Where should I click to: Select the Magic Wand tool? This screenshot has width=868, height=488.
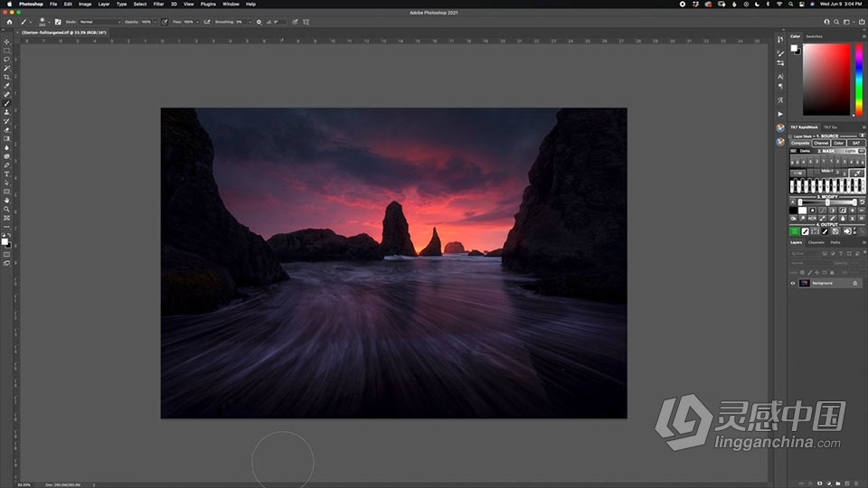click(x=6, y=68)
